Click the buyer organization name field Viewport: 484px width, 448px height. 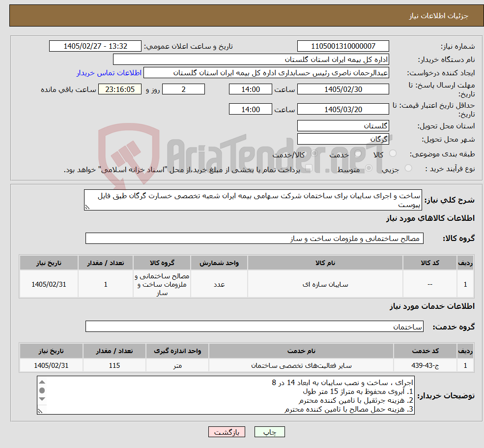pos(251,60)
